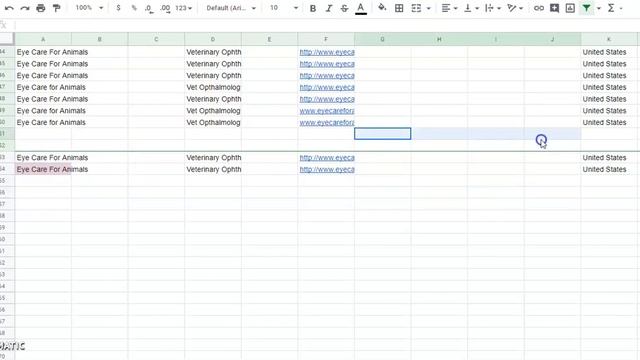This screenshot has height=360, width=640.
Task: Select column B header
Action: (x=100, y=39)
